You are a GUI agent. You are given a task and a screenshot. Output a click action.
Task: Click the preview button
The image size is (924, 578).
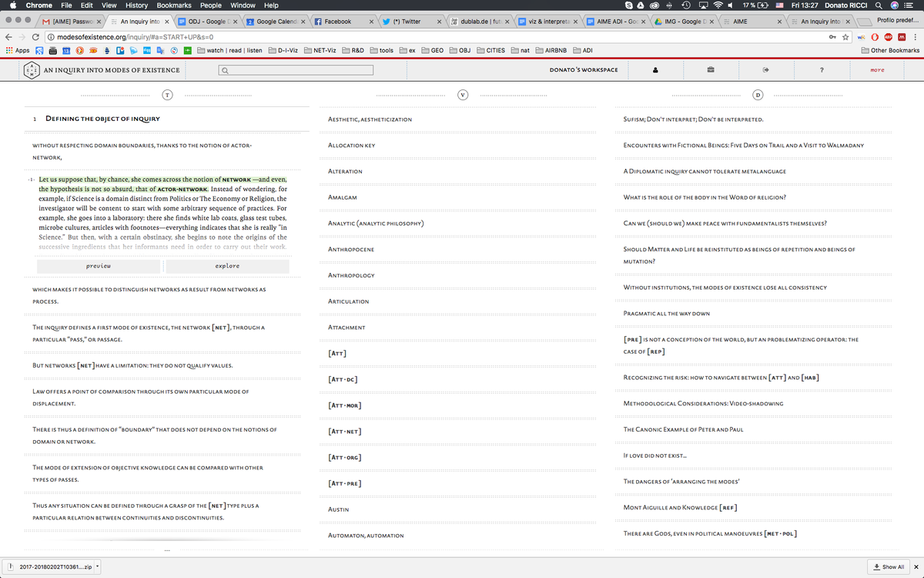point(99,266)
